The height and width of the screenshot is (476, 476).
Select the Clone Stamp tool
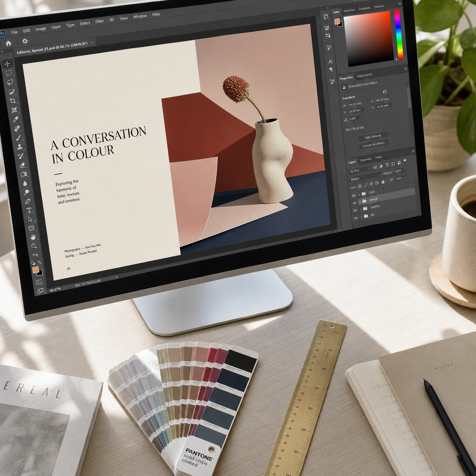[20, 147]
